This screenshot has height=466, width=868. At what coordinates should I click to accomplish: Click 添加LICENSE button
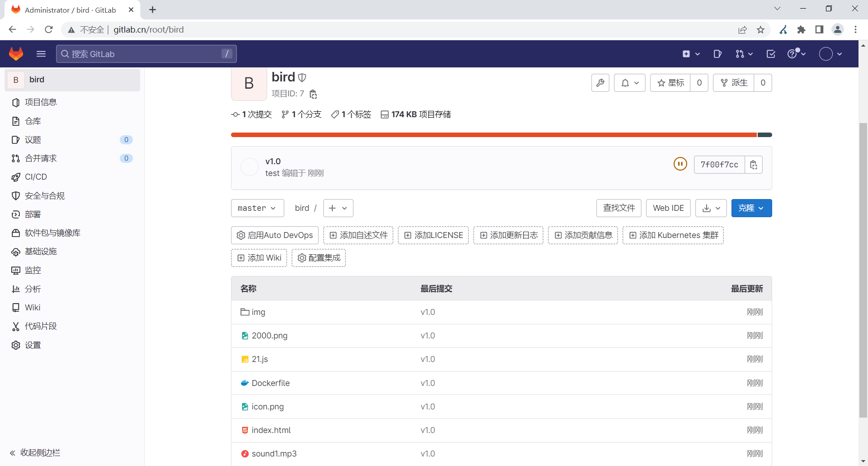(x=433, y=235)
